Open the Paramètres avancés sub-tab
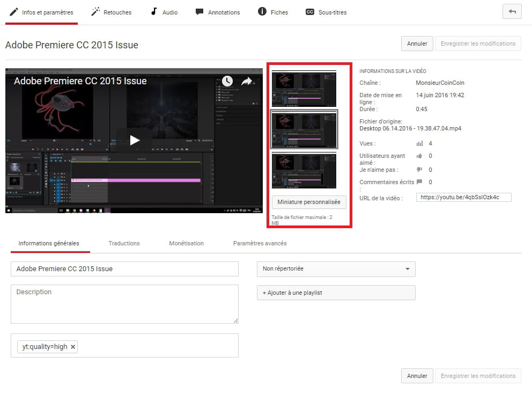 (x=260, y=243)
